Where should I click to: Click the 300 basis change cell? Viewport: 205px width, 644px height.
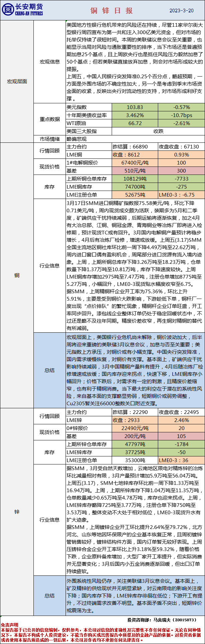pos(181,171)
